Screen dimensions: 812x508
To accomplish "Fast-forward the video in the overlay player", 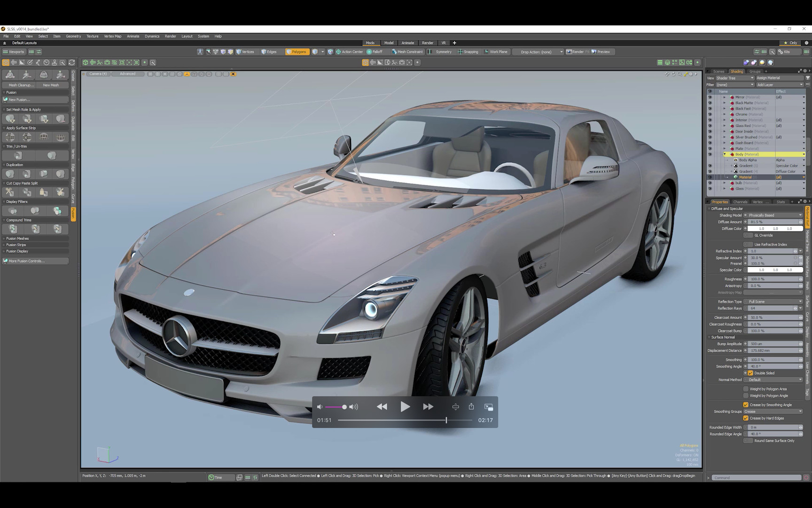I will (428, 407).
